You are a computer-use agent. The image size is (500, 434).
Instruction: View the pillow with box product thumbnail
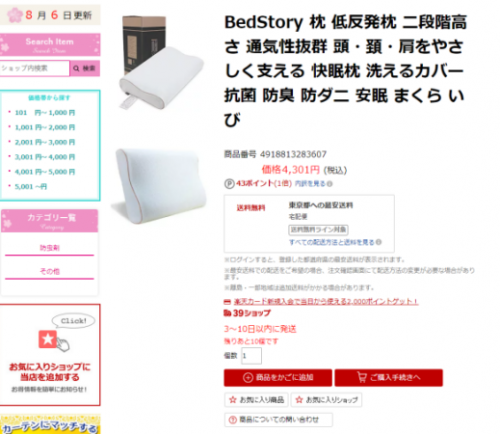click(160, 62)
